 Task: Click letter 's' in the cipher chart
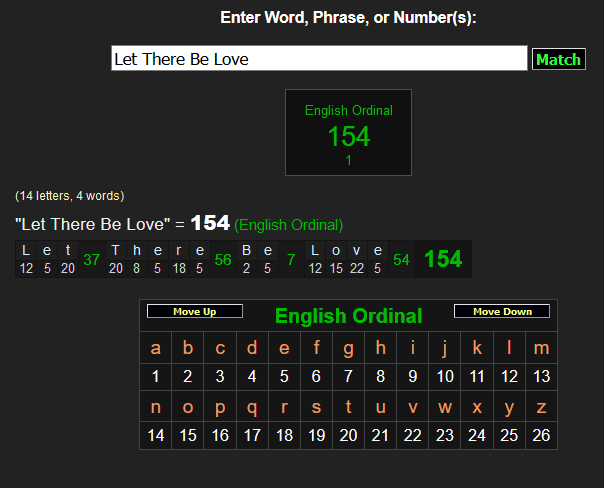(316, 407)
